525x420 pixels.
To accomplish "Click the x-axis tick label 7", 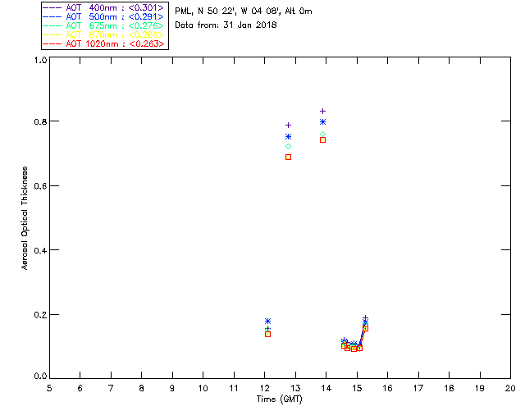I will [111, 389].
